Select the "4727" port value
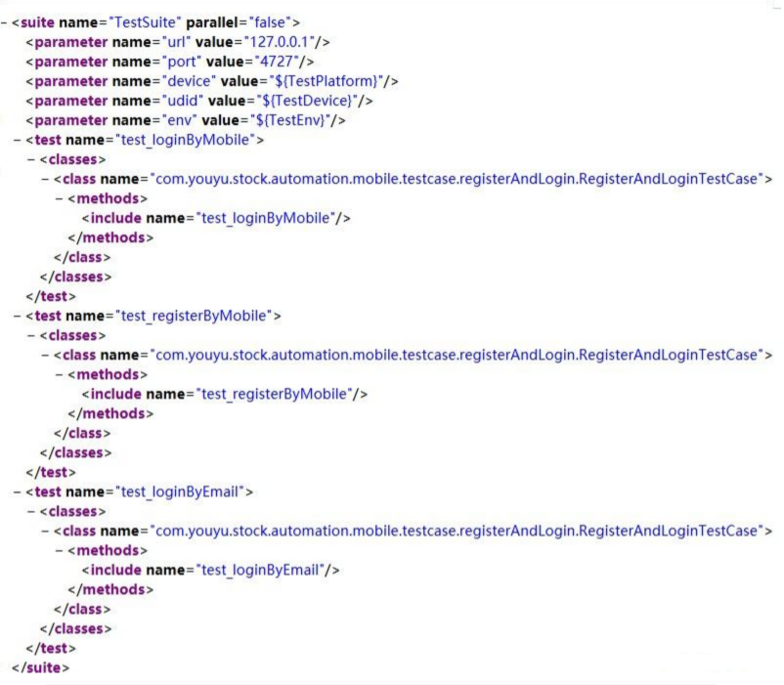 click(277, 62)
